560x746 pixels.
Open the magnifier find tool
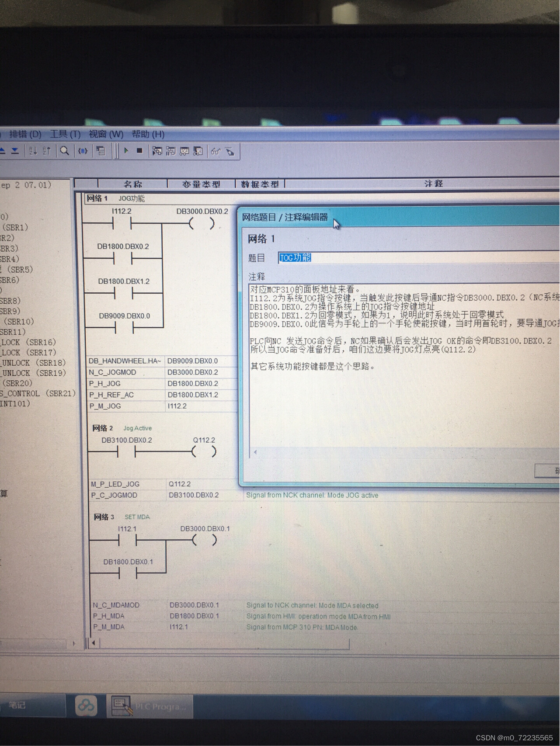[65, 151]
